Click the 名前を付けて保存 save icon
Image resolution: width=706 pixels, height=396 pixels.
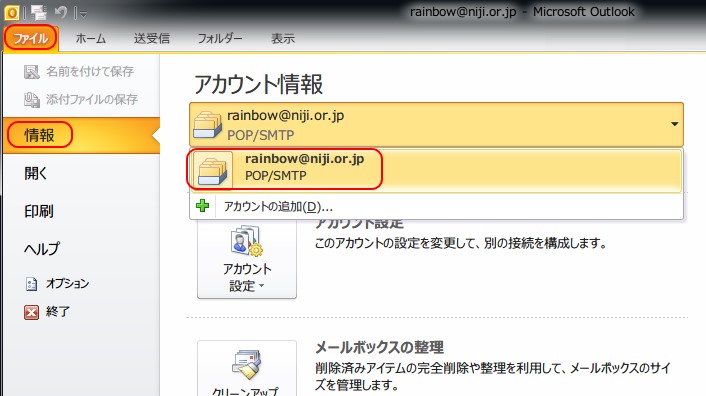pyautogui.click(x=32, y=72)
